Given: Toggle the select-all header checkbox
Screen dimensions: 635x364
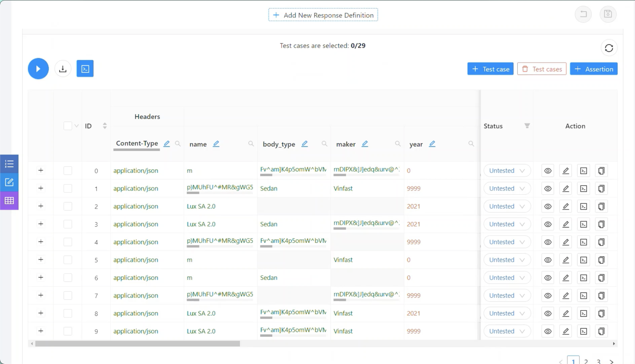Looking at the screenshot, I should coord(68,126).
